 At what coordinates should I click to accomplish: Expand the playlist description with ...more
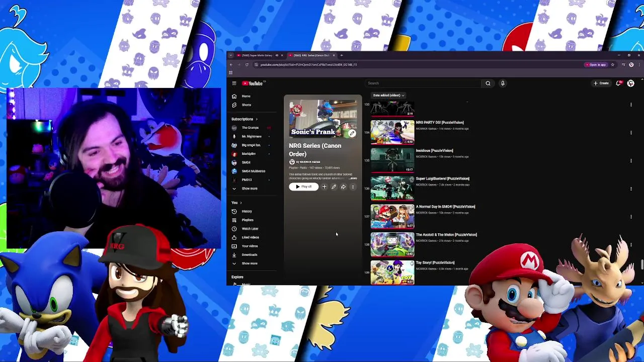[353, 178]
